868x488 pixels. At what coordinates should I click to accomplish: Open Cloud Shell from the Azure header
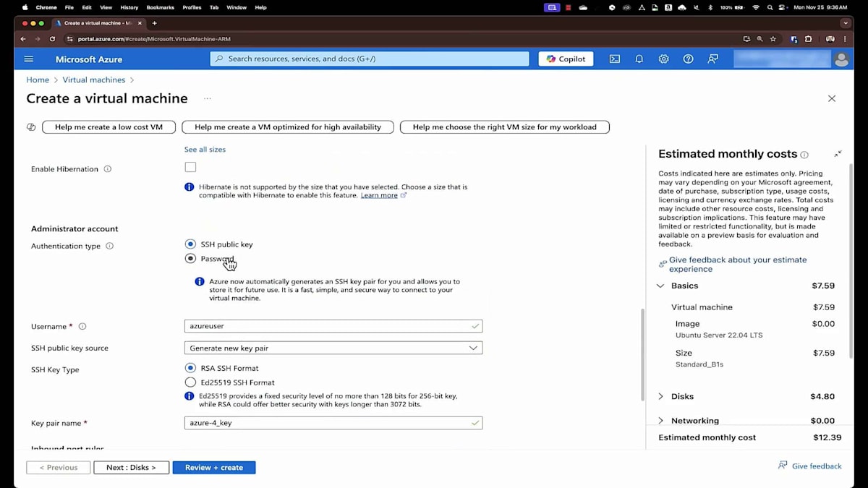pyautogui.click(x=614, y=59)
